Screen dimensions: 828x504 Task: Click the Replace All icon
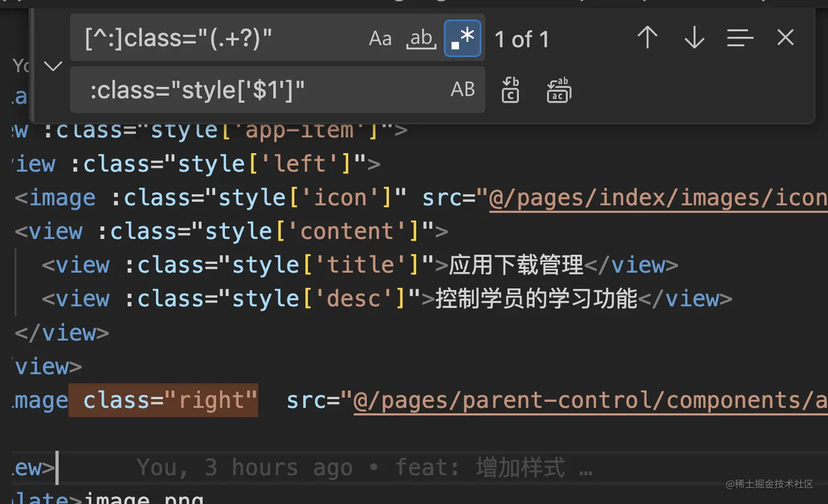558,90
